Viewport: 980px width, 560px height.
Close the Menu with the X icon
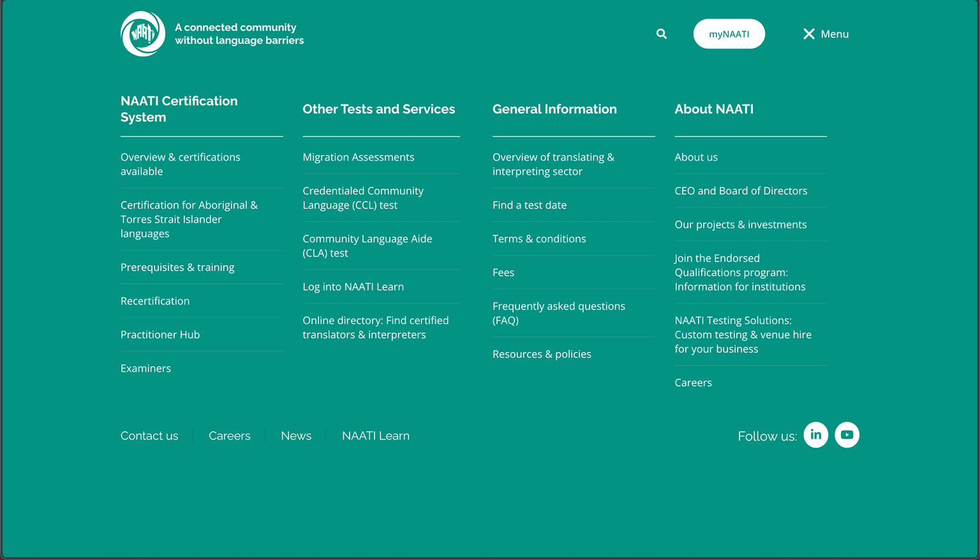pos(808,33)
